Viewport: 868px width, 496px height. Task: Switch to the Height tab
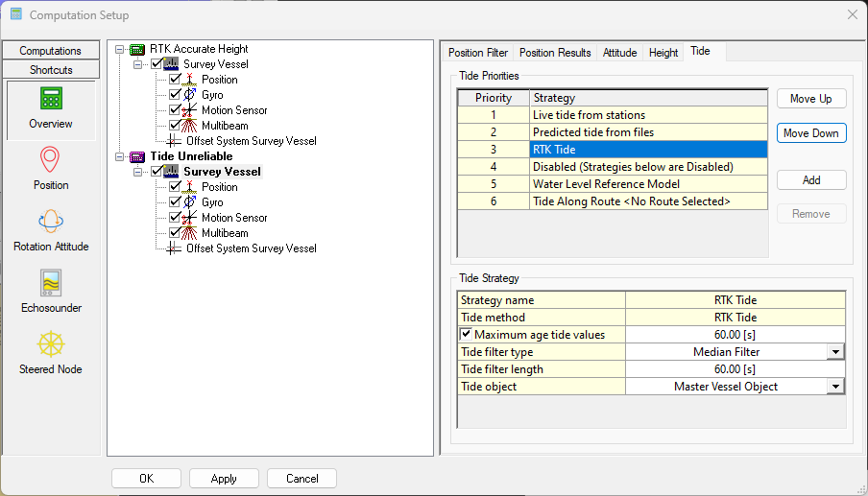[663, 53]
